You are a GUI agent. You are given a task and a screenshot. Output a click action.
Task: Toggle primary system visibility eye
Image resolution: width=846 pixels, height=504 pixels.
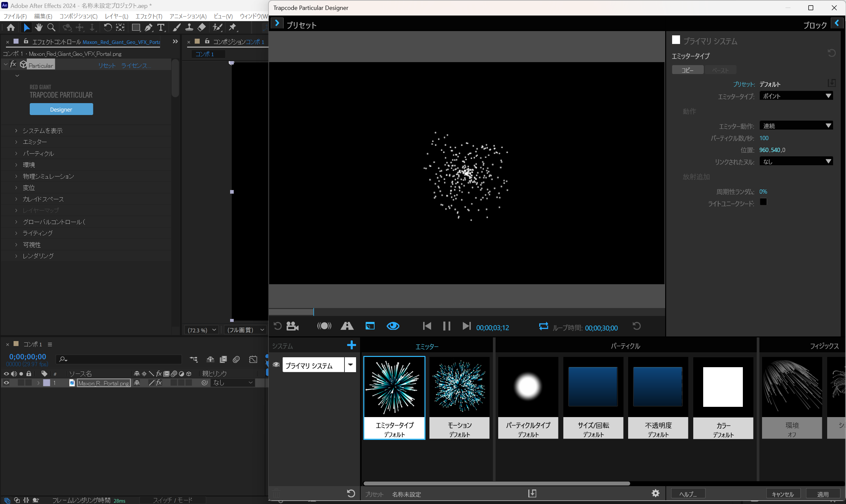276,365
